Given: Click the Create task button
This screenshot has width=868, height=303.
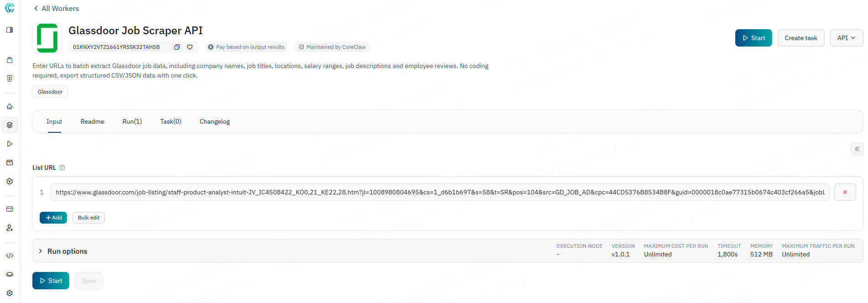Looking at the screenshot, I should [800, 38].
